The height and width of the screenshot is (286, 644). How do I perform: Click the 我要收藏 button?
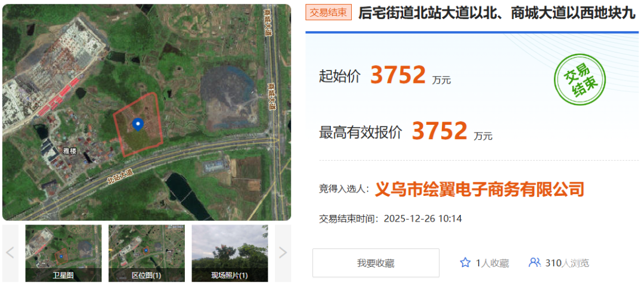pyautogui.click(x=376, y=263)
